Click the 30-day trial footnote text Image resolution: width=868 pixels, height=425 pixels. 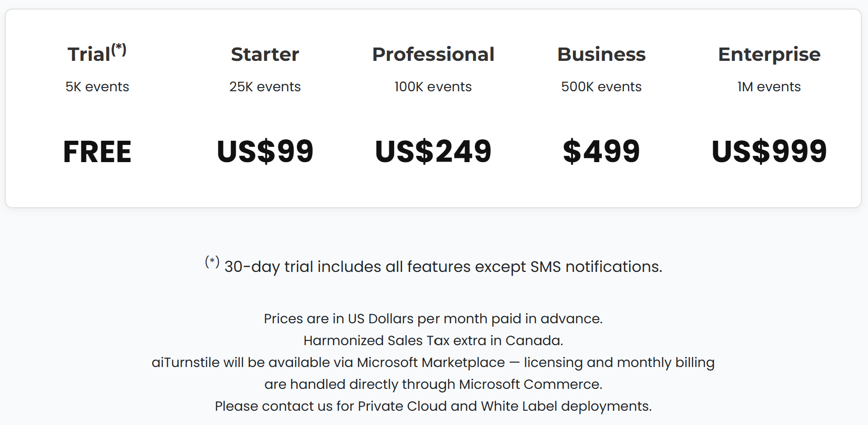point(443,267)
